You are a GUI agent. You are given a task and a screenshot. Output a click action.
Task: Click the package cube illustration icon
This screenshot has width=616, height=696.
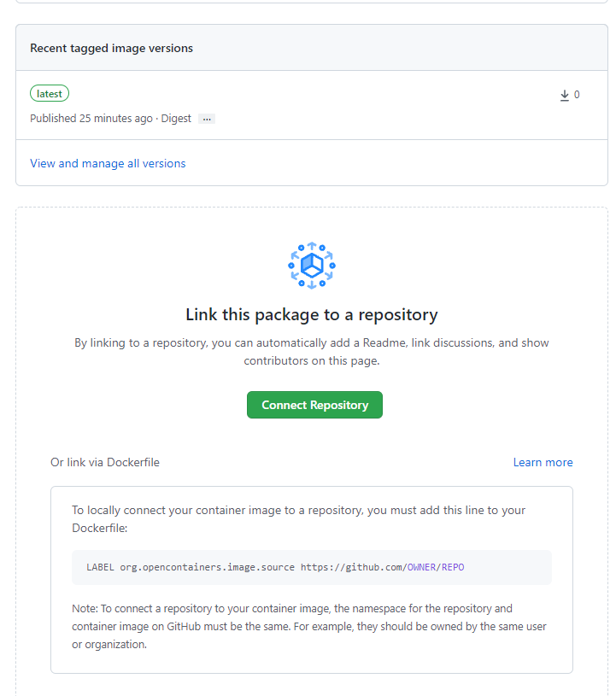[312, 266]
